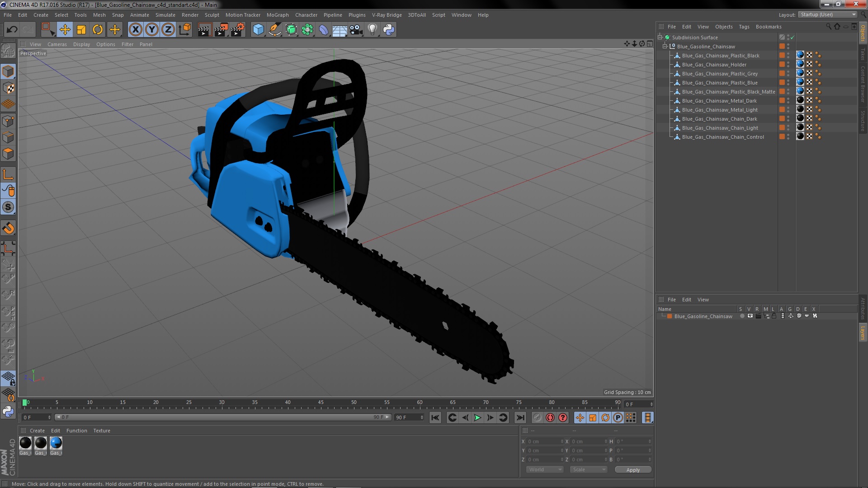Go to start of animation
The width and height of the screenshot is (868, 488).
pyautogui.click(x=435, y=418)
